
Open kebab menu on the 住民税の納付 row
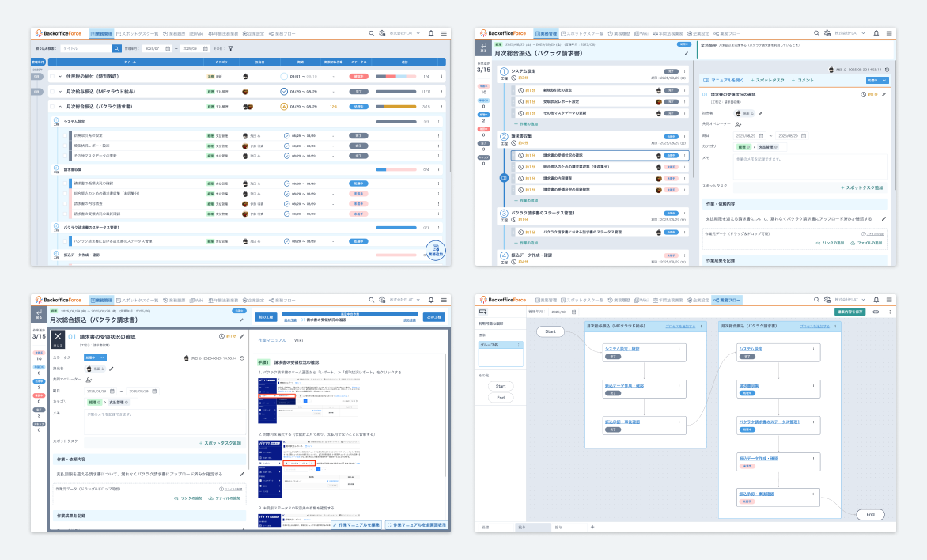click(441, 76)
